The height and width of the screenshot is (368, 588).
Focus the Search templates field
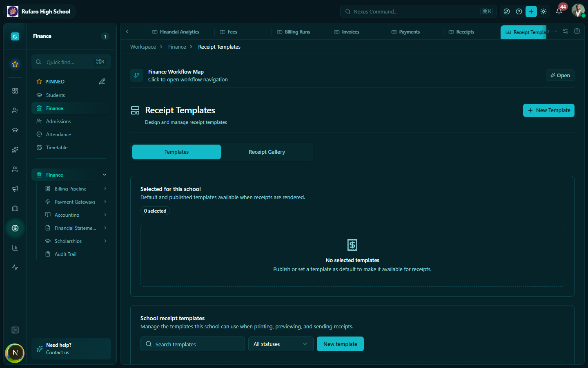[x=193, y=344]
